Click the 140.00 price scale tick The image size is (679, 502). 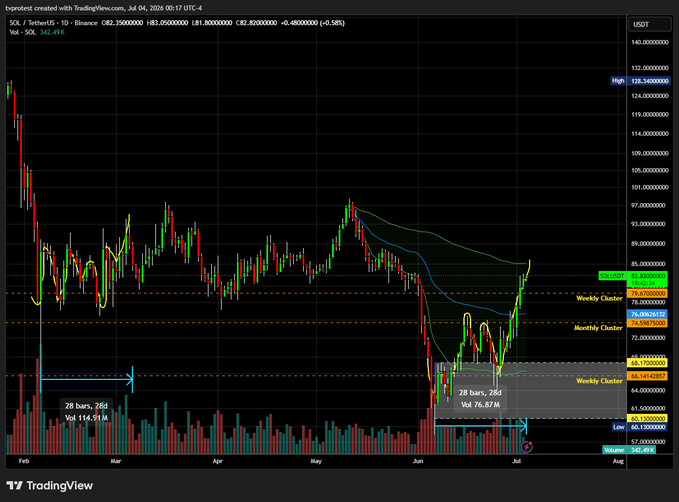coord(650,42)
